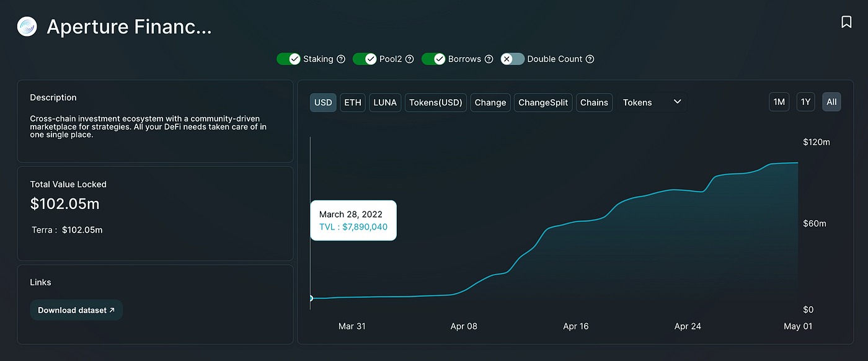
Task: Show the Change chart view
Action: 490,102
